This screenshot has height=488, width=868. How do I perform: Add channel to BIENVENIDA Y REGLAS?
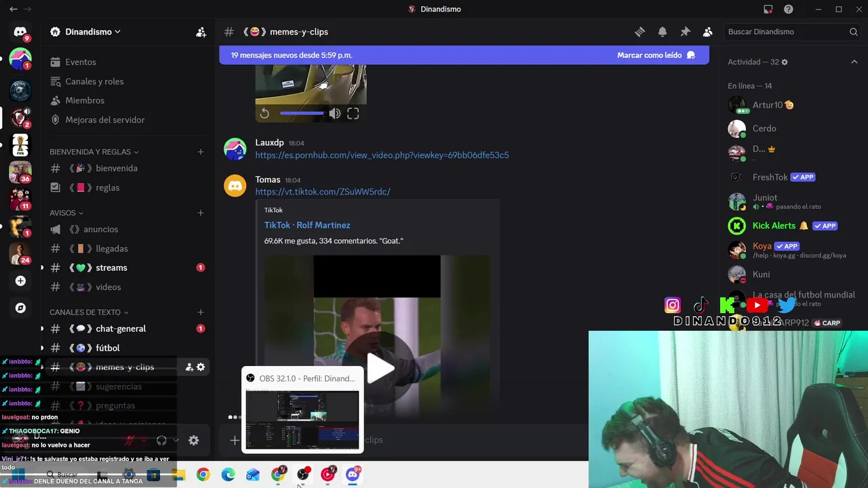201,152
